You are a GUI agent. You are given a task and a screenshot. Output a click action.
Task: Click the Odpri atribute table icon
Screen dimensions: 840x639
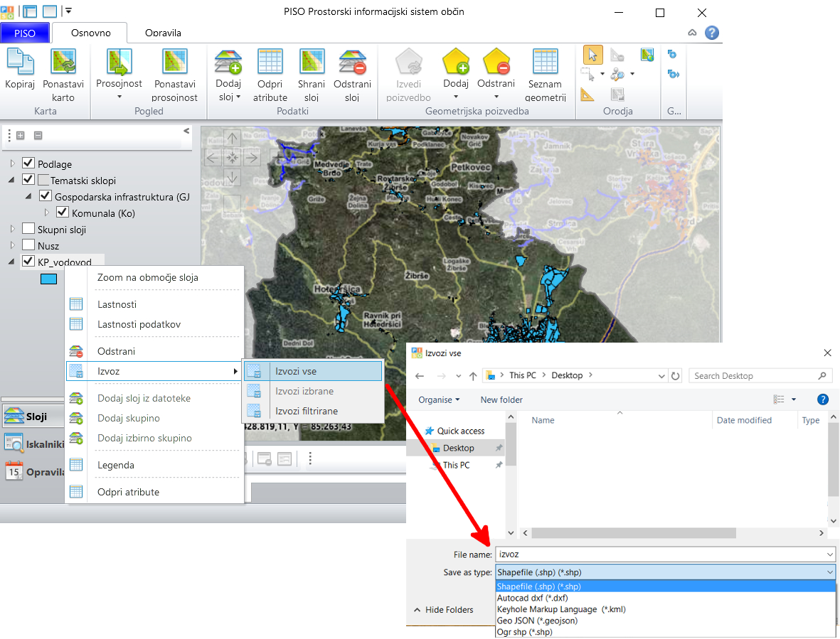[x=270, y=62]
